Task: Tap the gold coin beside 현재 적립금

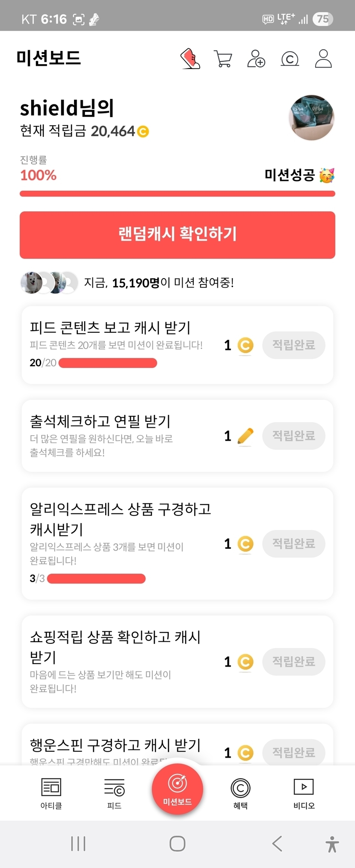Action: click(x=143, y=131)
